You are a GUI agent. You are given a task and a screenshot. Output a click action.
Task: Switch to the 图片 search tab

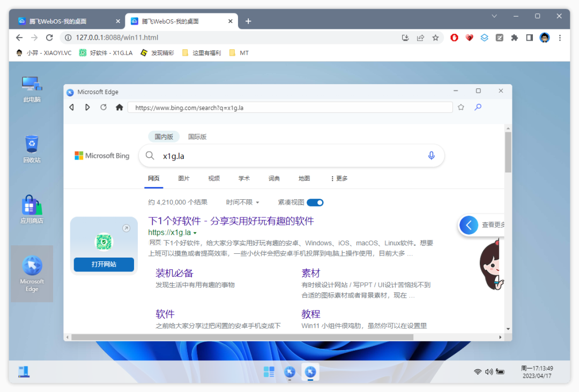pos(184,178)
